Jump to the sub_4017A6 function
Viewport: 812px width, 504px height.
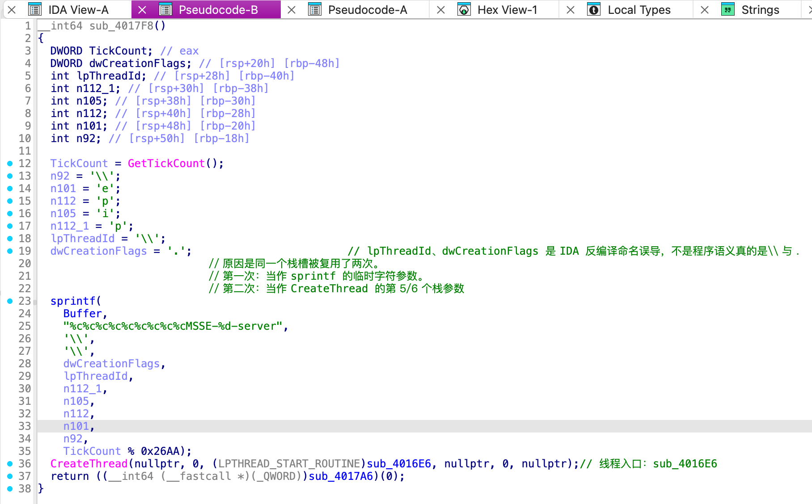point(341,476)
